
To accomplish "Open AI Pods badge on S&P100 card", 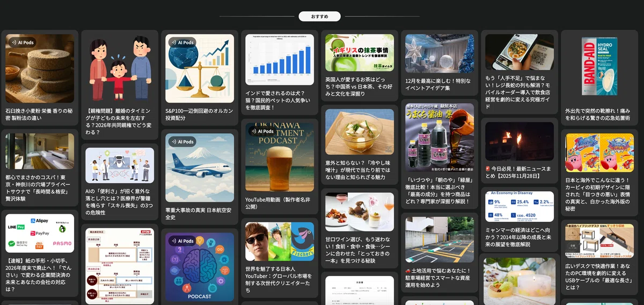I will pos(182,42).
